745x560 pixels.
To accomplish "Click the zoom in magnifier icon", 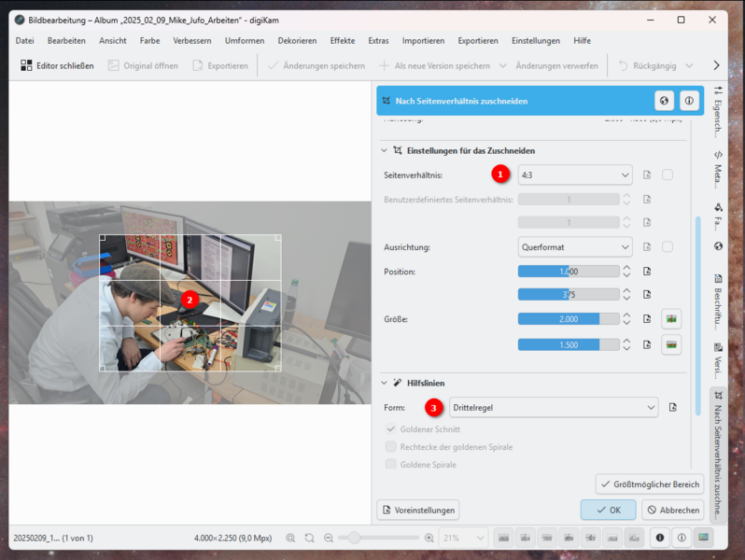I will tap(429, 538).
